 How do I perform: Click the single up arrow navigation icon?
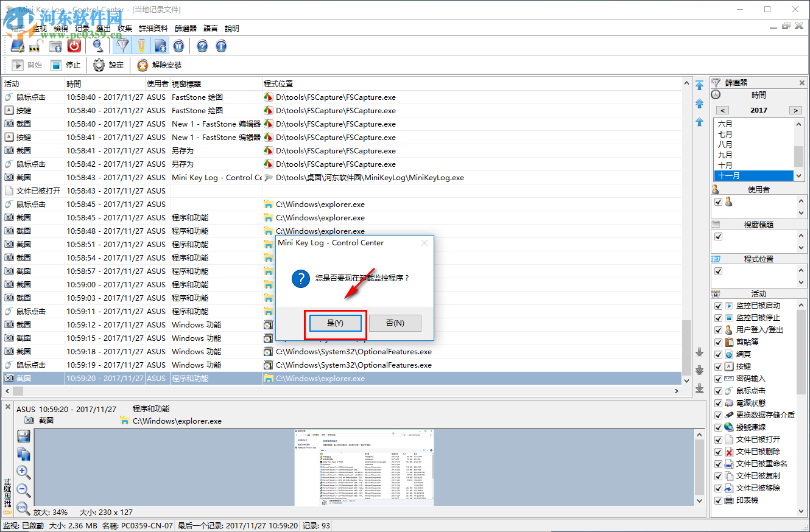click(700, 122)
